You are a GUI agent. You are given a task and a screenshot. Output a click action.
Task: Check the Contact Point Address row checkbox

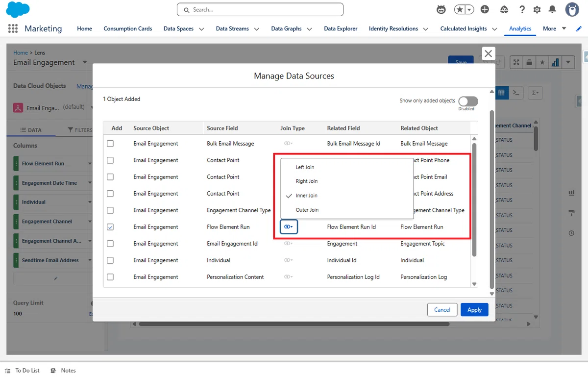click(110, 194)
